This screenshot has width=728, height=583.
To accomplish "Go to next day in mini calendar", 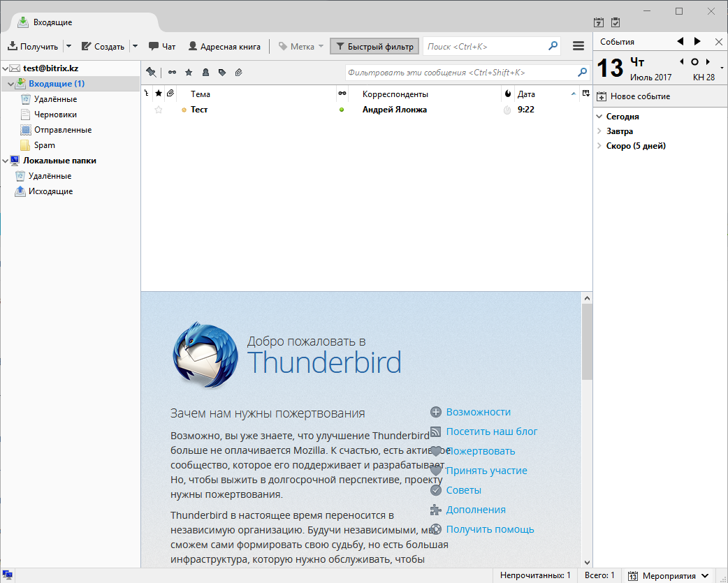I will click(708, 61).
